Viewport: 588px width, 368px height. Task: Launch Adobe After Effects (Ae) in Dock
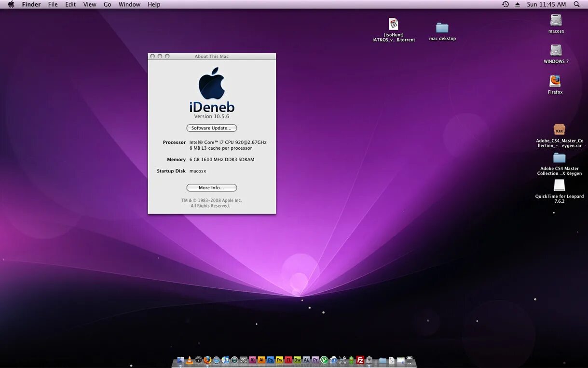click(x=306, y=360)
